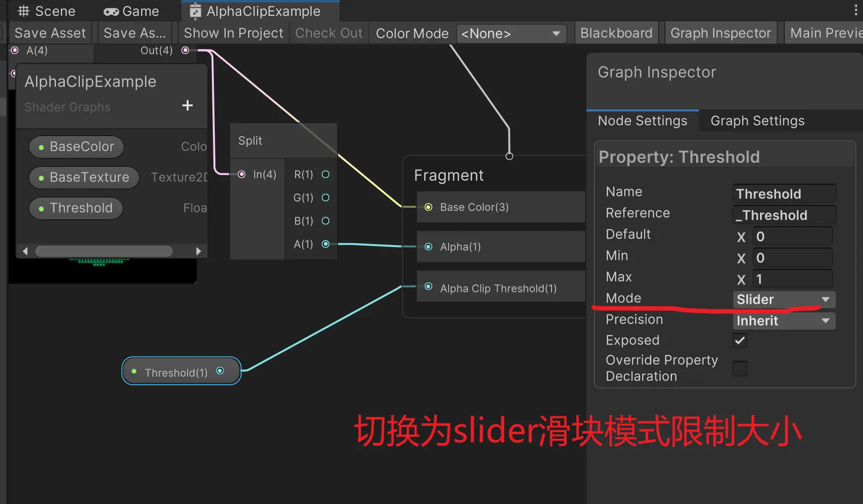This screenshot has height=504, width=863.
Task: Switch to the Game tab
Action: click(x=132, y=11)
